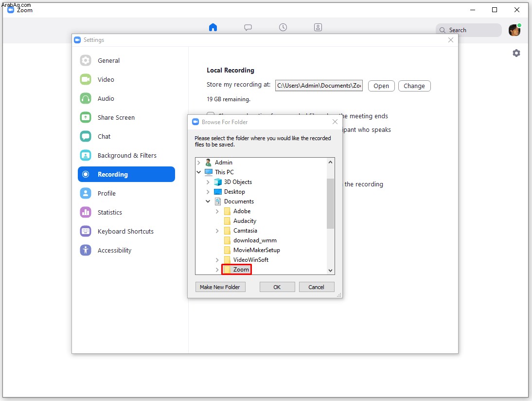Expand the VideoWinSoft folder arrow
This screenshot has width=532, height=401.
(x=217, y=260)
